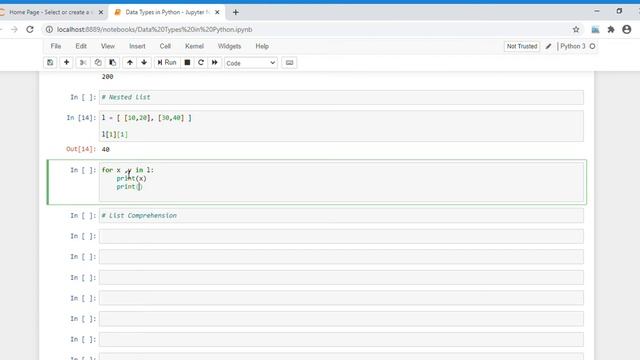Open the Cell menu
The image size is (640, 360).
pyautogui.click(x=165, y=46)
